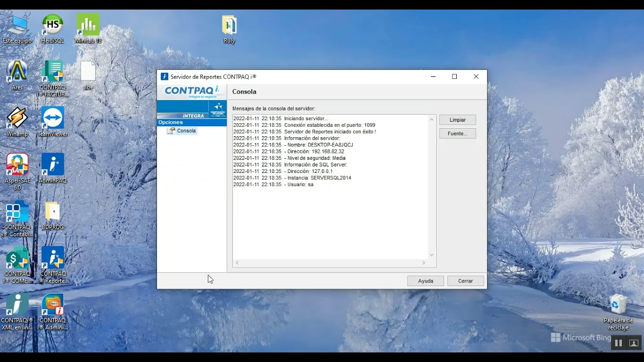Click 'Instancia: SERVERSQL2014' log line

292,177
